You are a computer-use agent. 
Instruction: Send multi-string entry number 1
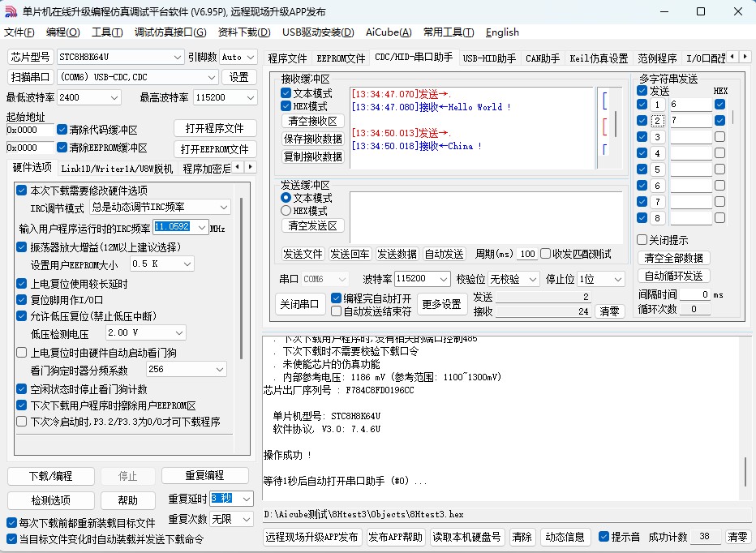tap(658, 105)
